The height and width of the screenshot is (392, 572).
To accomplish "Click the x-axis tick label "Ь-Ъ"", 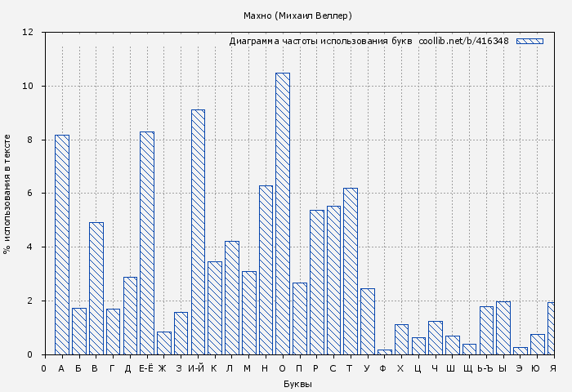I will [486, 369].
